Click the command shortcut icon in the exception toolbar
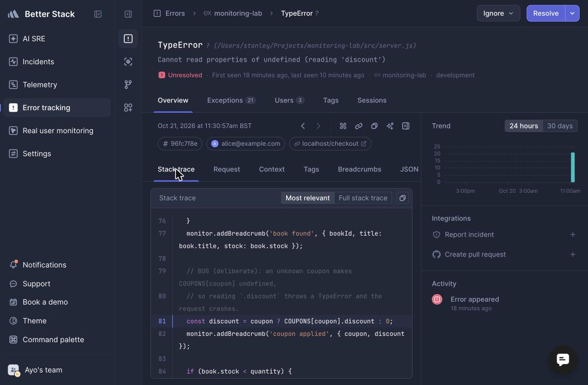The height and width of the screenshot is (385, 588). [x=343, y=126]
